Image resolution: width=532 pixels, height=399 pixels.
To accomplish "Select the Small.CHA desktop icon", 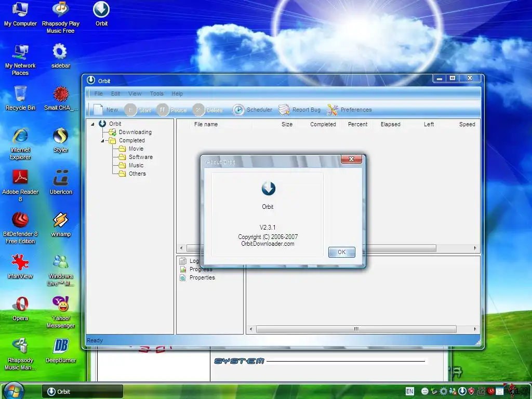I will (x=61, y=98).
